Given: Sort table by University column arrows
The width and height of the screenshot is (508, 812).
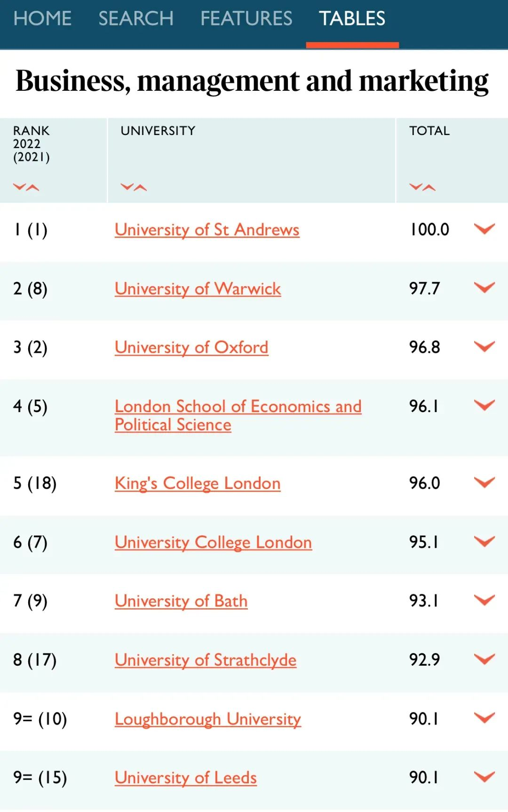Looking at the screenshot, I should pyautogui.click(x=134, y=187).
